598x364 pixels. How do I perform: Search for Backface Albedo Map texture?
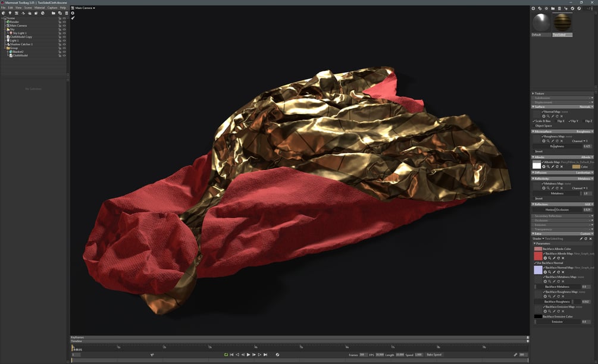pos(550,258)
